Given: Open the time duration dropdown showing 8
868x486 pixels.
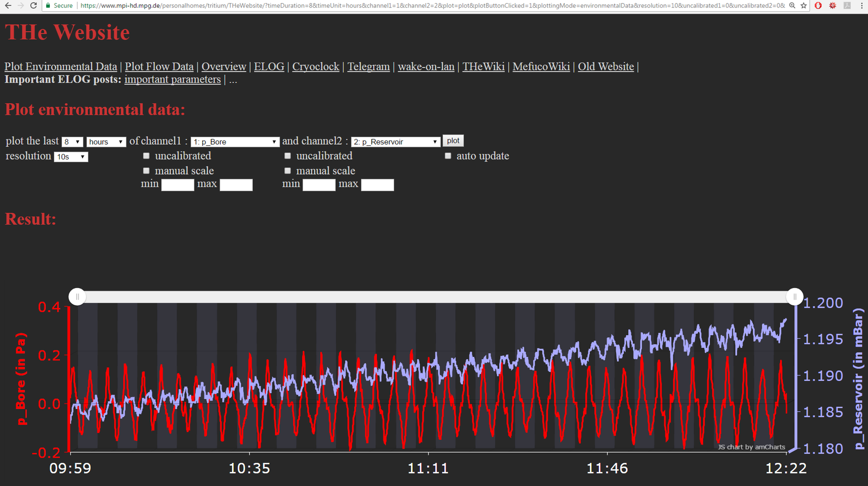Looking at the screenshot, I should [x=72, y=142].
